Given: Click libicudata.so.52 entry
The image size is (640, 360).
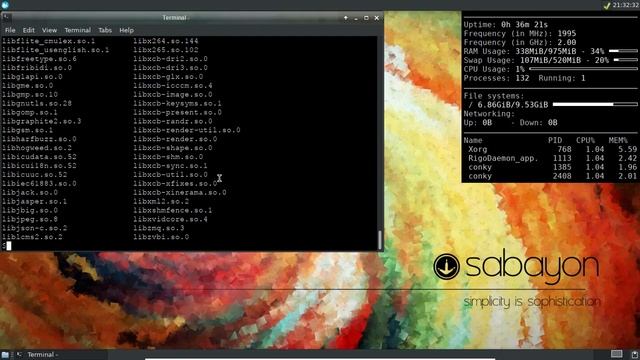Looking at the screenshot, I should point(39,157).
